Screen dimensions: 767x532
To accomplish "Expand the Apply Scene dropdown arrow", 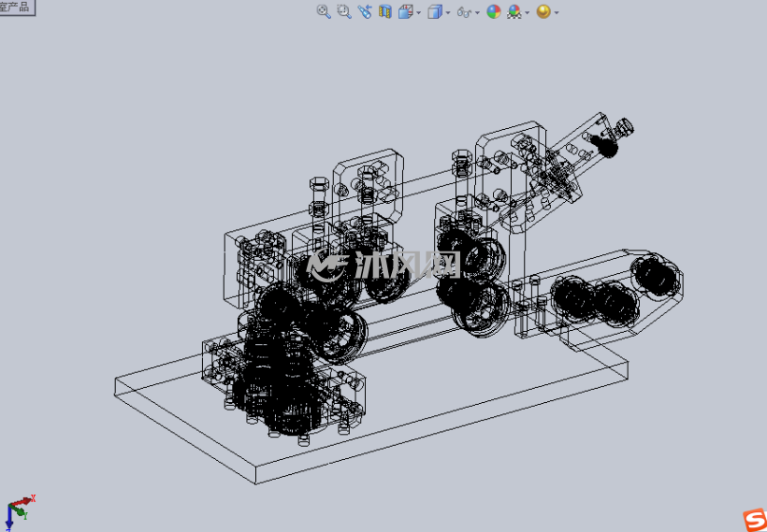I will (x=528, y=13).
